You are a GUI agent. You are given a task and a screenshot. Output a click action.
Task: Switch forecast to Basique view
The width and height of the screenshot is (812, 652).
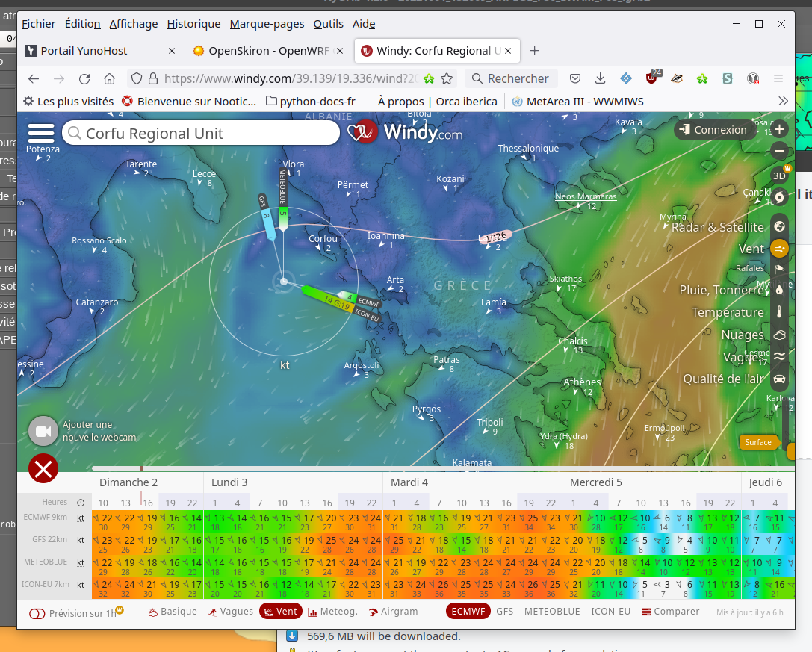pyautogui.click(x=173, y=612)
